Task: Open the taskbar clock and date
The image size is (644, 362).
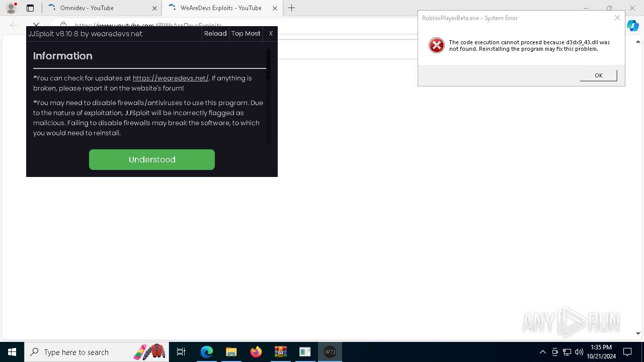Action: click(x=601, y=352)
